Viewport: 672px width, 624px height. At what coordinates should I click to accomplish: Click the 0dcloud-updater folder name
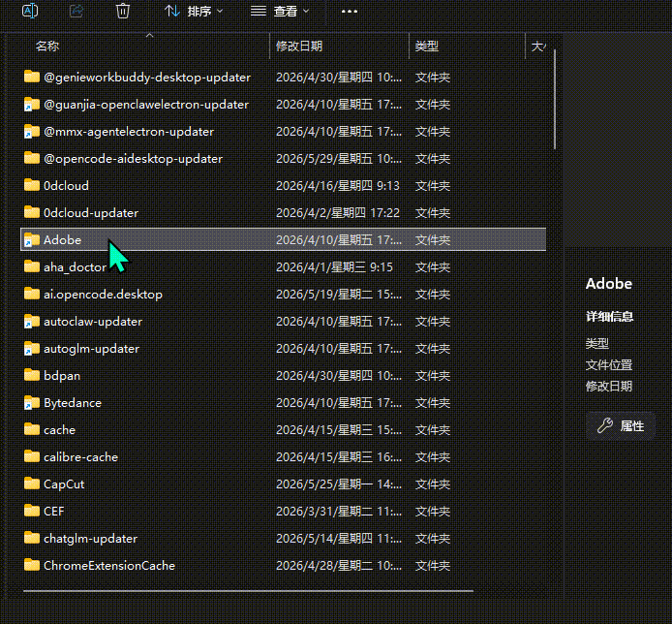(91, 213)
